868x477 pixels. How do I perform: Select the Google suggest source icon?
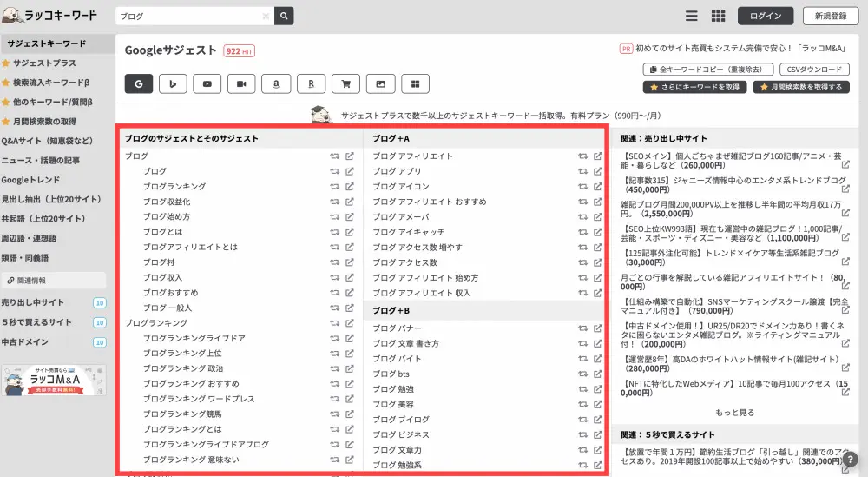[139, 83]
